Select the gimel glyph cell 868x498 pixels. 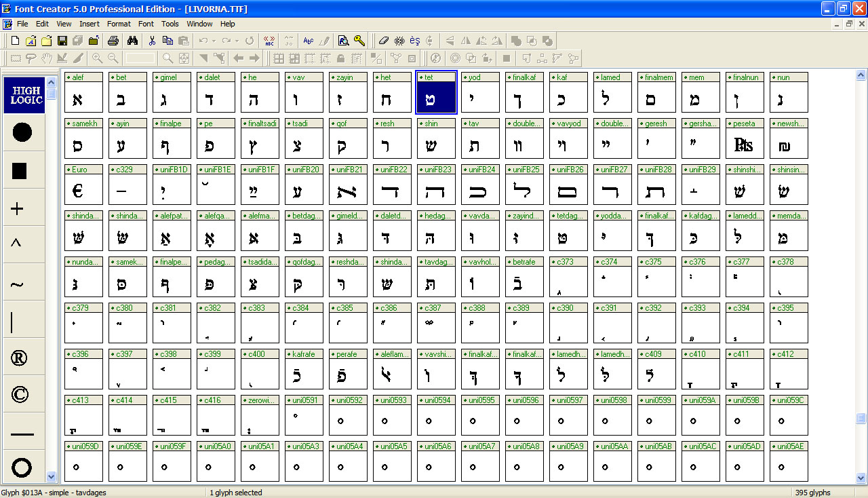pos(172,92)
